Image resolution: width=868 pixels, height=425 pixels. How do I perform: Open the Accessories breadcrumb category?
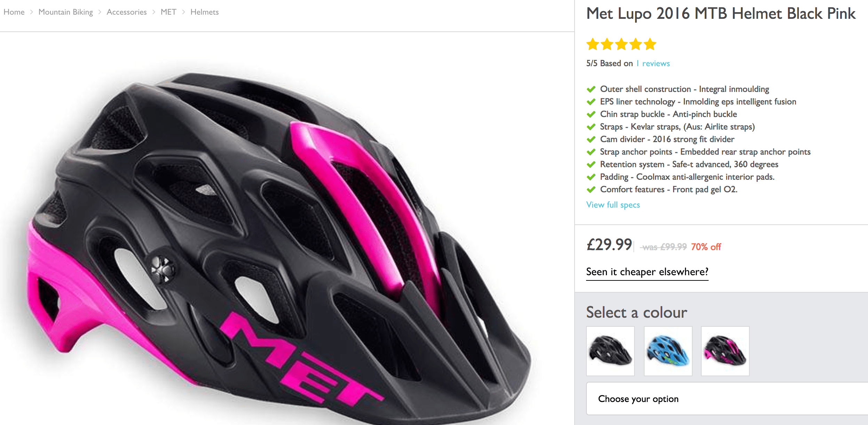[127, 12]
